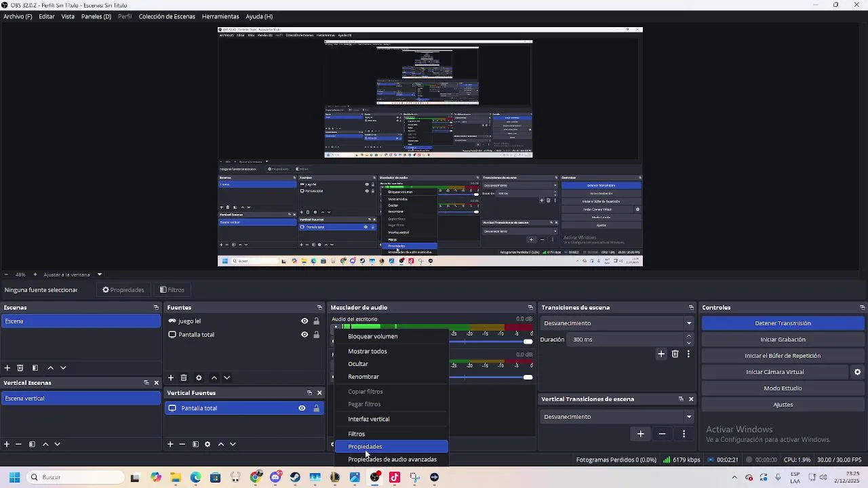
Task: Open Steam from the taskbar
Action: pos(295,477)
